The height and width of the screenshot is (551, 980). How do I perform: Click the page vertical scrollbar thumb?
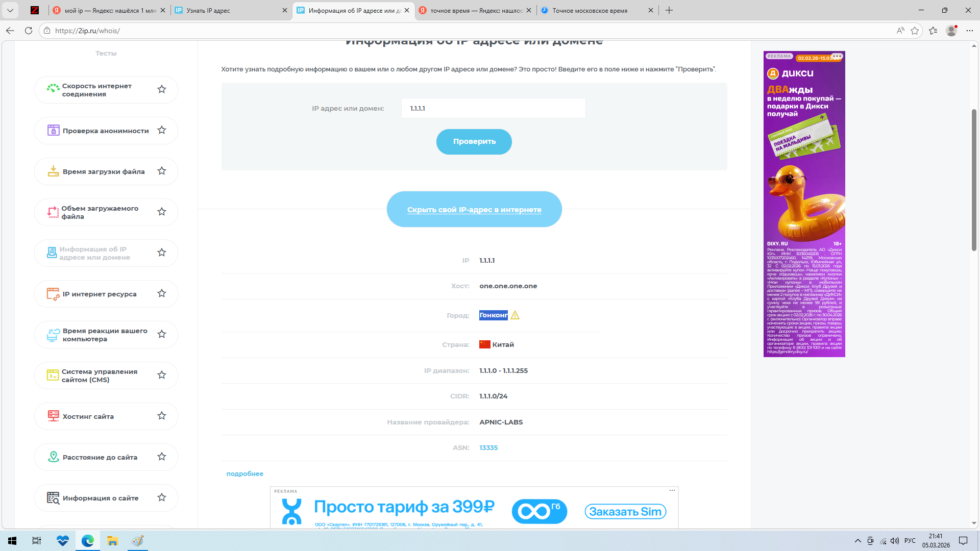(x=974, y=179)
